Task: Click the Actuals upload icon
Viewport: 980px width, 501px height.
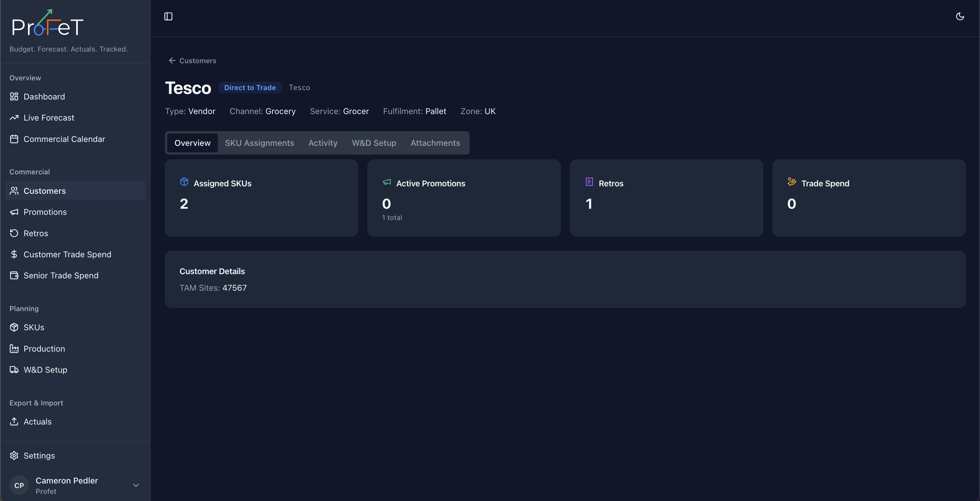Action: (14, 422)
